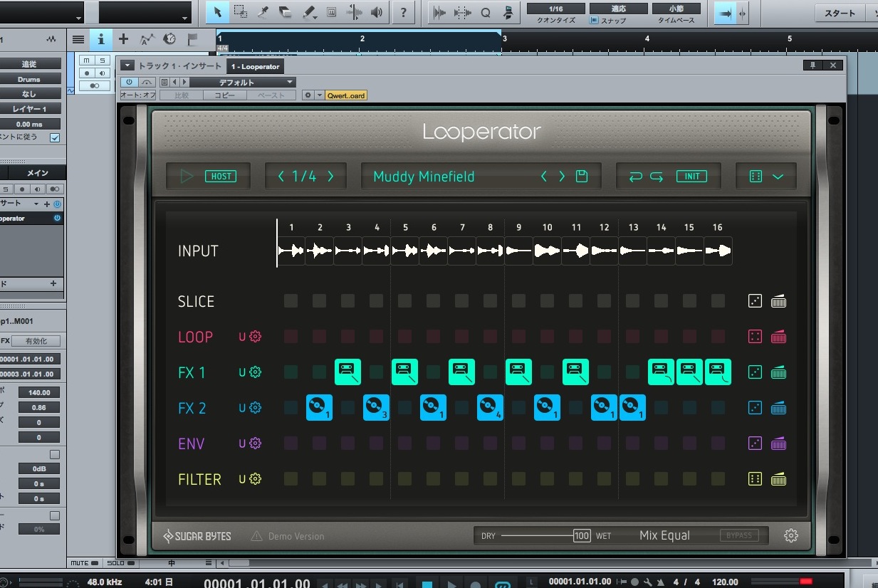
Task: Toggle FX 1 tape cell at step 3
Action: [x=347, y=372]
